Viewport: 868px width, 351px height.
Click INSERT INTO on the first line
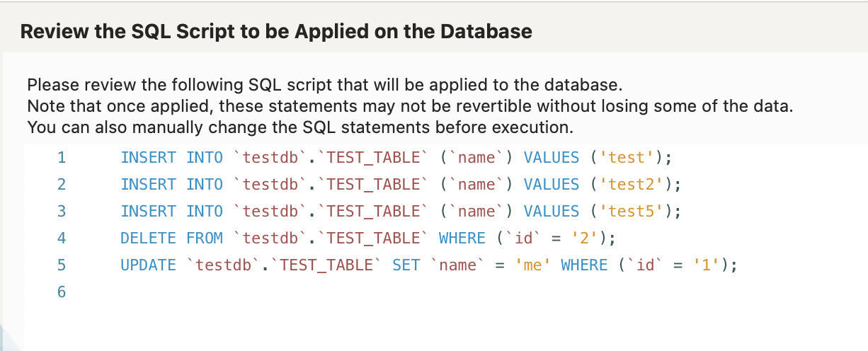click(x=171, y=157)
